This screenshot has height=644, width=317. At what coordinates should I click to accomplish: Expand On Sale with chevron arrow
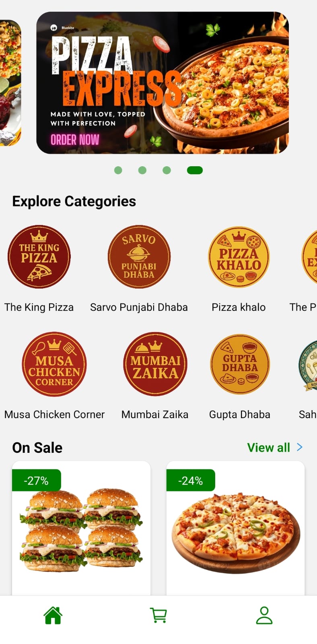tap(300, 447)
